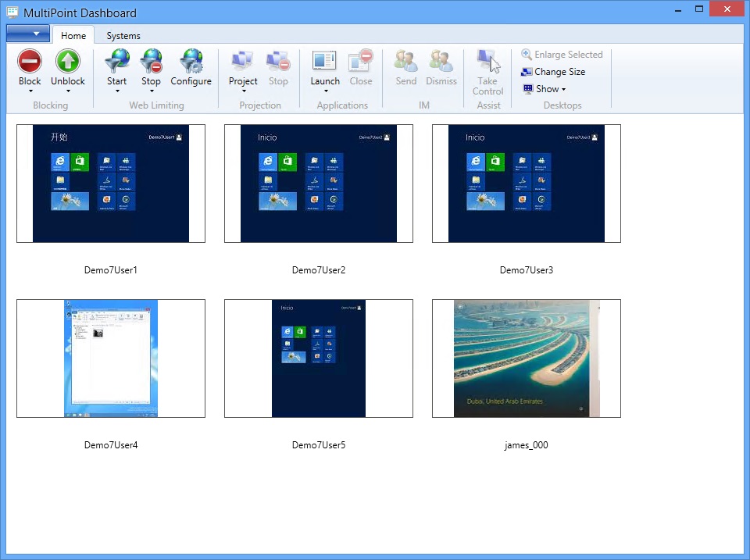This screenshot has width=750, height=560.
Task: Expand the Web Limiting Stop dropdown arrow
Action: [152, 91]
